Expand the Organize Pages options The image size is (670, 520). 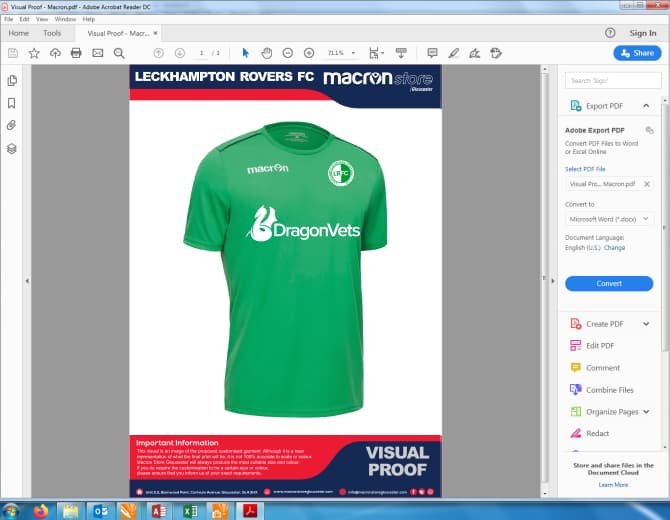(646, 411)
